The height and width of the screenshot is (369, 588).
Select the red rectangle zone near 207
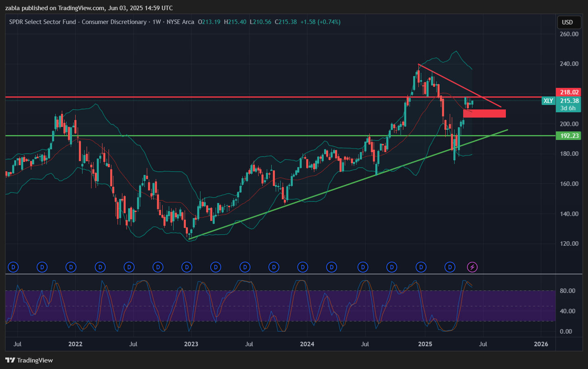click(484, 114)
